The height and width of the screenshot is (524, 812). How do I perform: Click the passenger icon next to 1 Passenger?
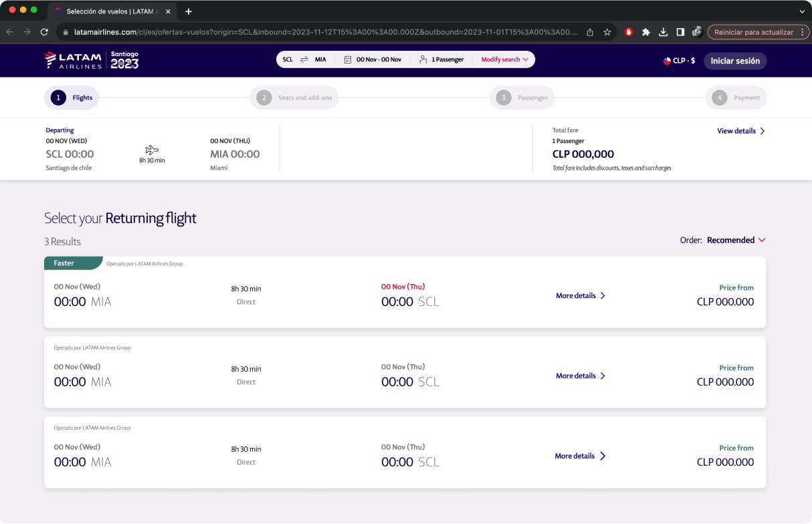pyautogui.click(x=423, y=59)
